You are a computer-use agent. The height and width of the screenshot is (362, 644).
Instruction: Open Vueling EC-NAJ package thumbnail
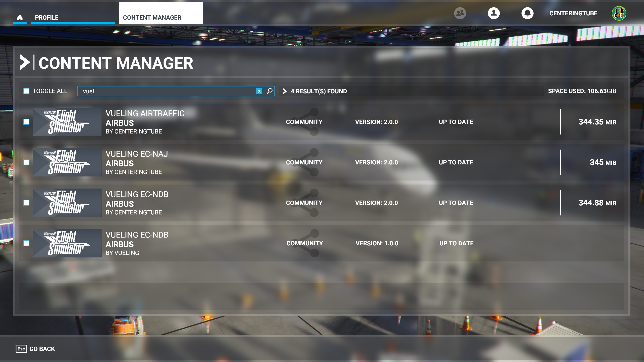67,162
